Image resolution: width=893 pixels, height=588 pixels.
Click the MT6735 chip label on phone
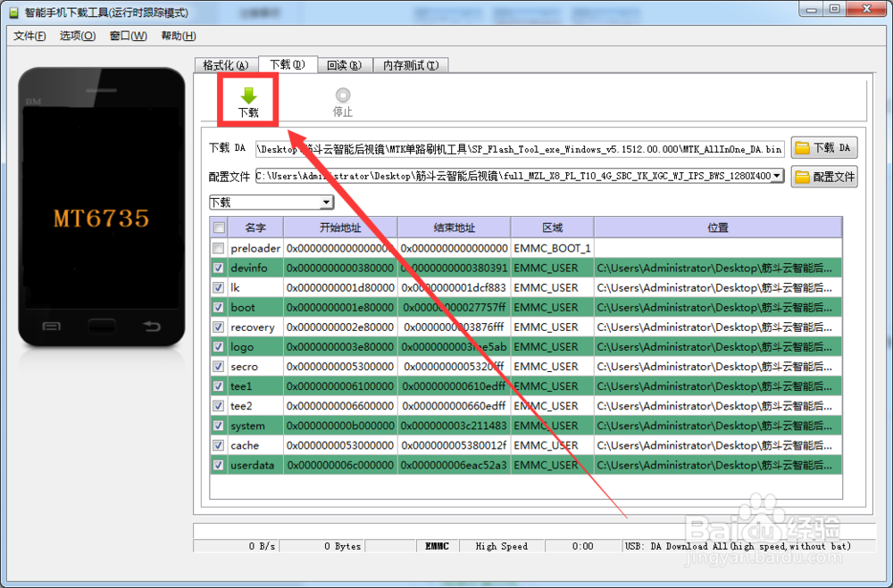(x=102, y=218)
